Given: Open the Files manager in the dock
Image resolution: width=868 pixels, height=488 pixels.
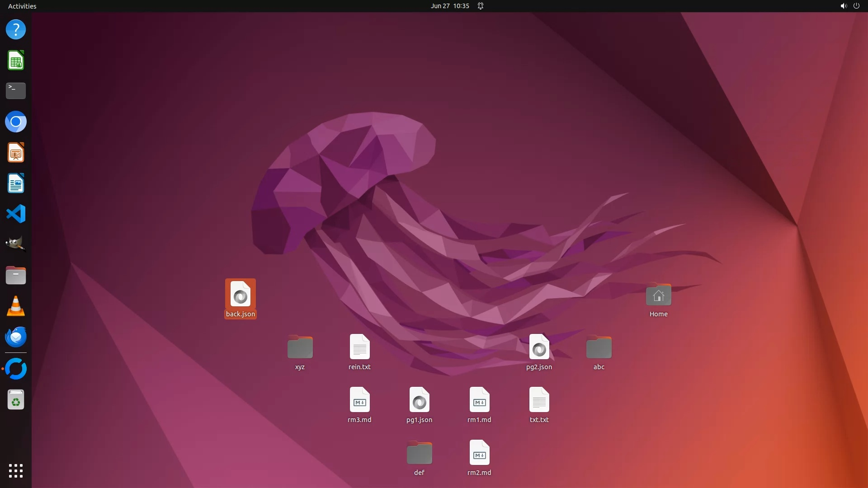Looking at the screenshot, I should coord(16,275).
